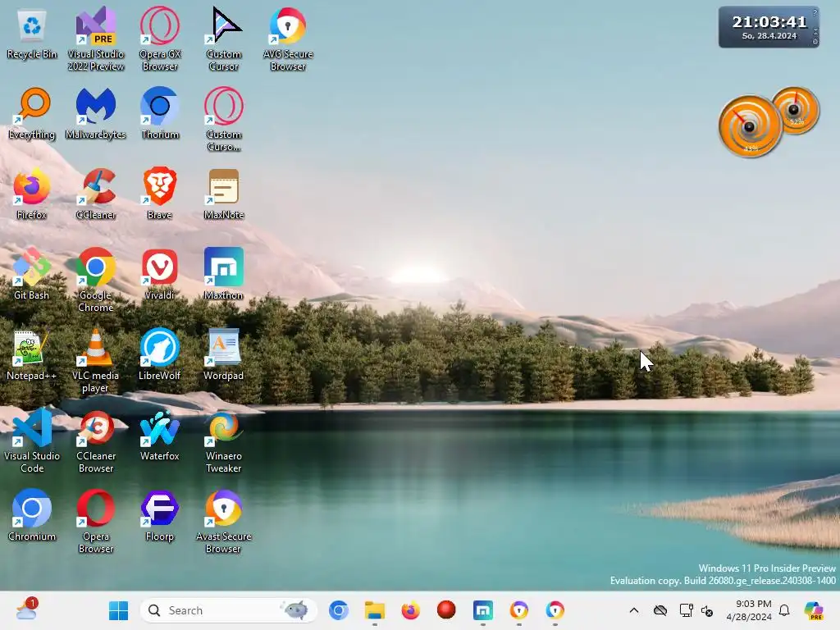Open the Brave browser shortcut
Image resolution: width=840 pixels, height=630 pixels.
coord(160,194)
